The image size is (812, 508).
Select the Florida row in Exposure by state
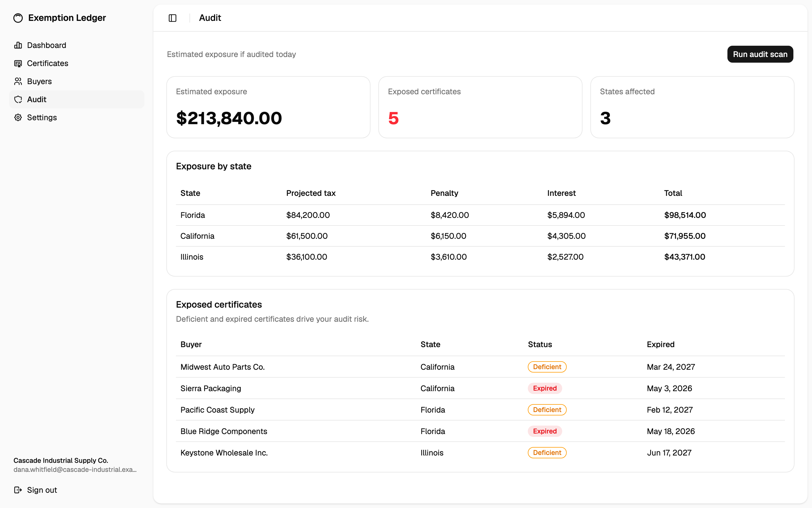(480, 215)
